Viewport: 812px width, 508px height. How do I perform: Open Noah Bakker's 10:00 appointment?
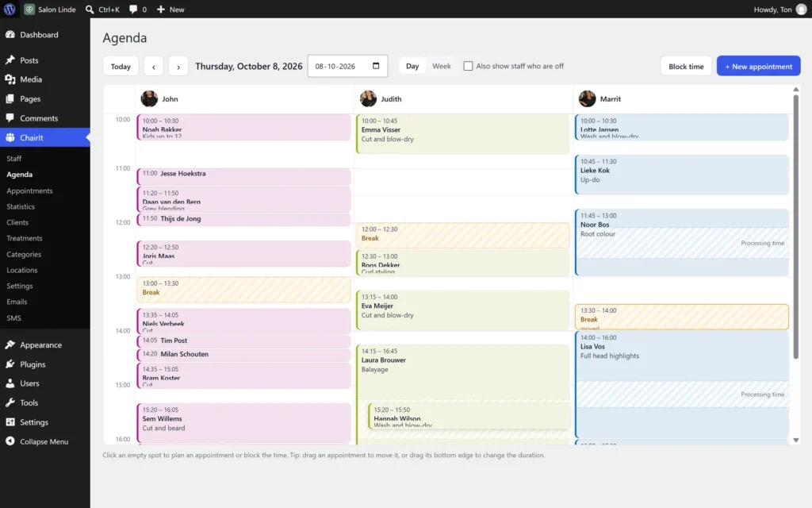coord(244,128)
